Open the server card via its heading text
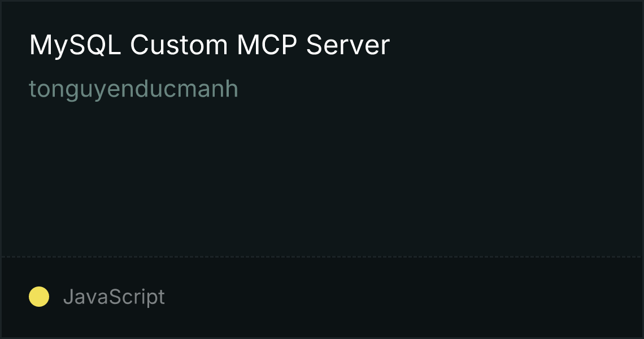This screenshot has width=644, height=339. tap(210, 45)
